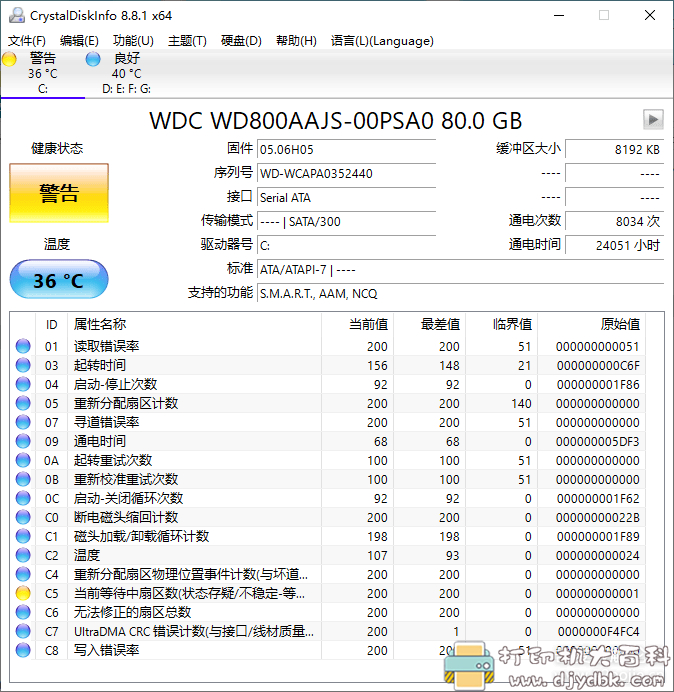Click threshold value 140 in row 05
This screenshot has width=674, height=692.
(x=521, y=404)
